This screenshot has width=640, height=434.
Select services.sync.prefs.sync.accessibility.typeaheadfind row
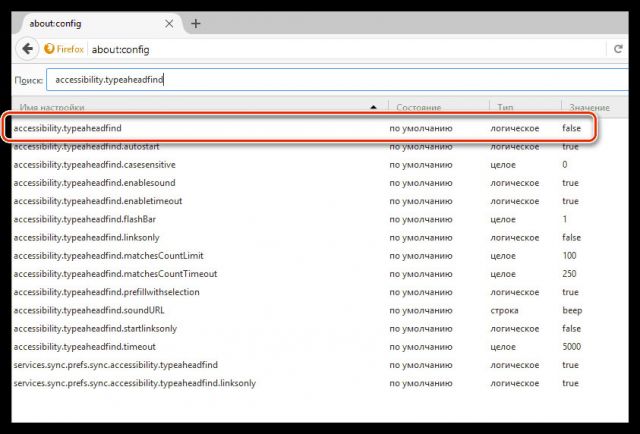[320, 365]
